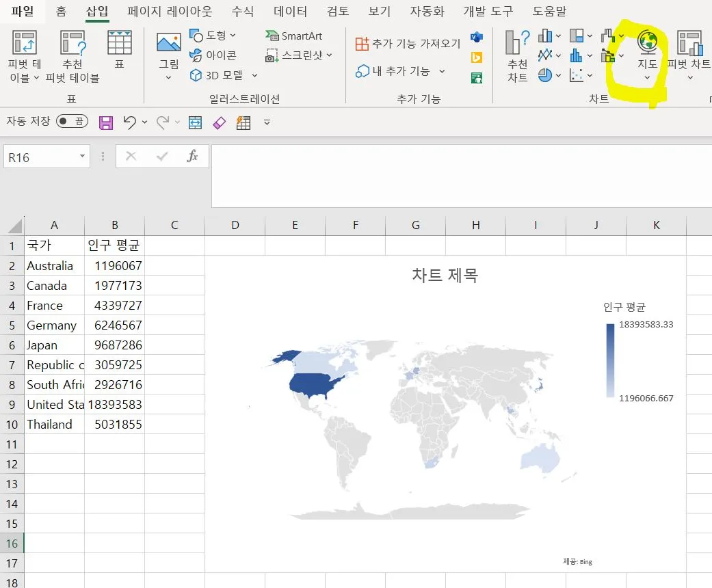712x588 pixels.
Task: Toggle AutoSave (자동 저장) switch
Action: [72, 121]
